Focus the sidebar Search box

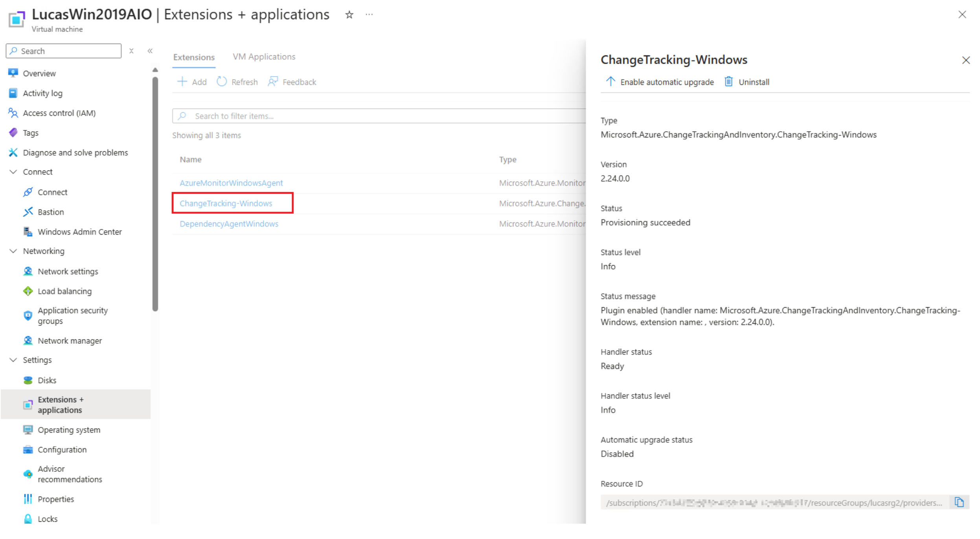[64, 51]
